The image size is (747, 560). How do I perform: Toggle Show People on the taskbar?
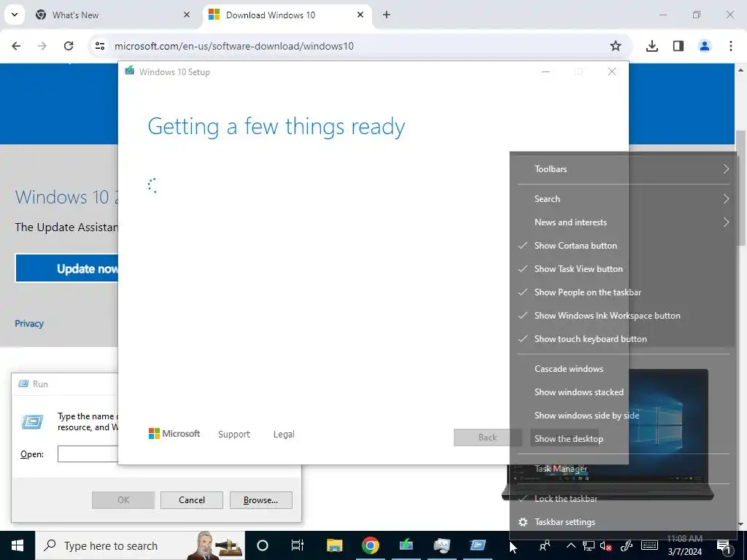pyautogui.click(x=623, y=292)
